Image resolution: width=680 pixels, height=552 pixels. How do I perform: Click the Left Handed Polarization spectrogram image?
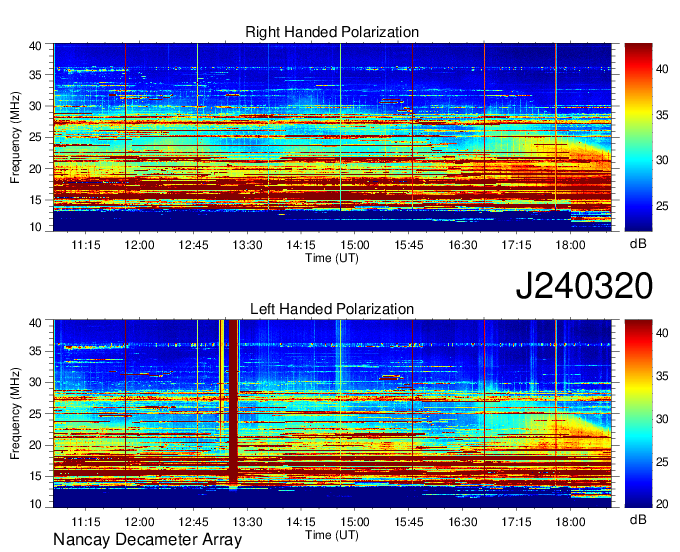pyautogui.click(x=332, y=414)
